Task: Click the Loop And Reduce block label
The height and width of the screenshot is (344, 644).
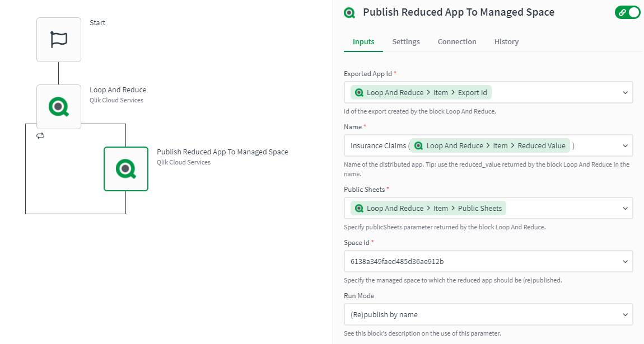Action: pyautogui.click(x=118, y=89)
